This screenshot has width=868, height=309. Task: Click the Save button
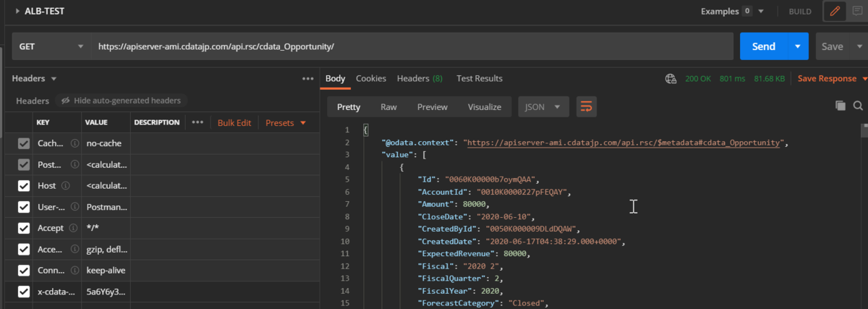click(x=833, y=46)
